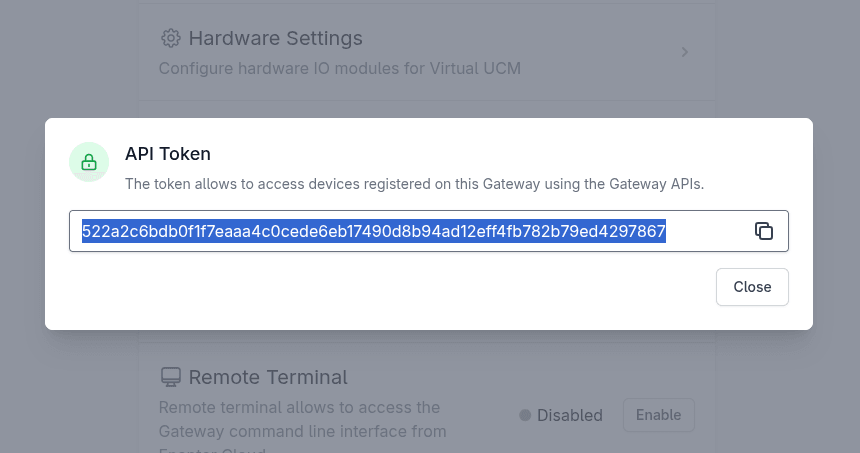Click the token description about Gateway APIs

click(x=415, y=184)
